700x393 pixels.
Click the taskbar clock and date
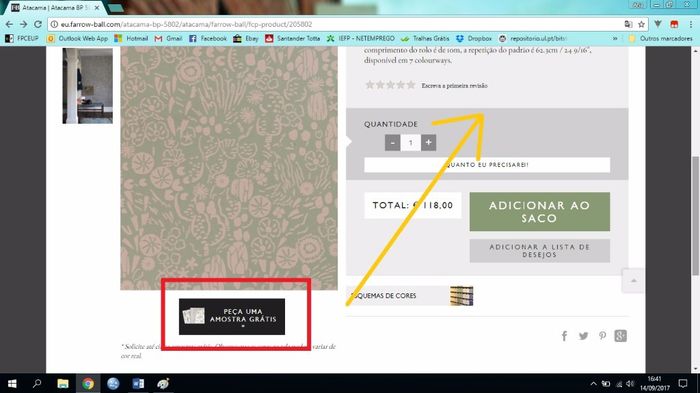(655, 384)
